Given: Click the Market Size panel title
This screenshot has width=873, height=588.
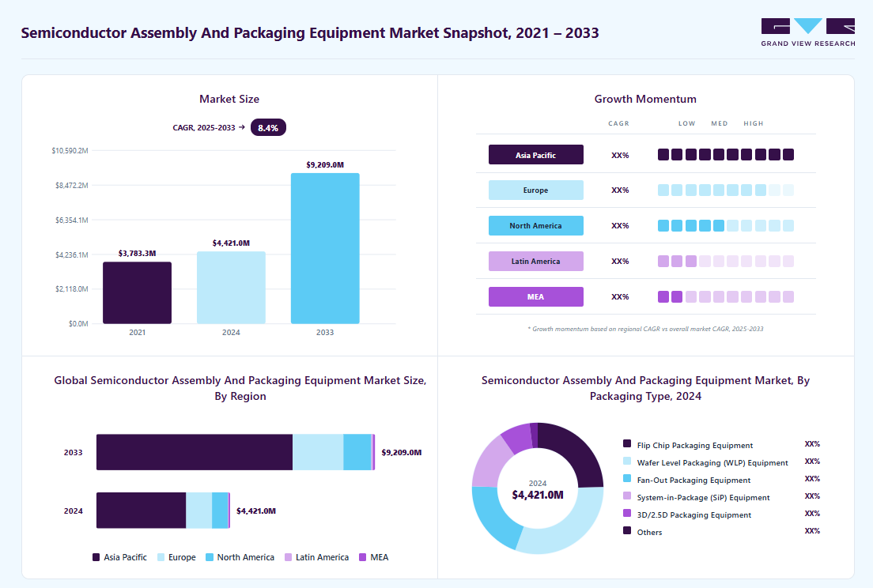Looking at the screenshot, I should tap(229, 99).
